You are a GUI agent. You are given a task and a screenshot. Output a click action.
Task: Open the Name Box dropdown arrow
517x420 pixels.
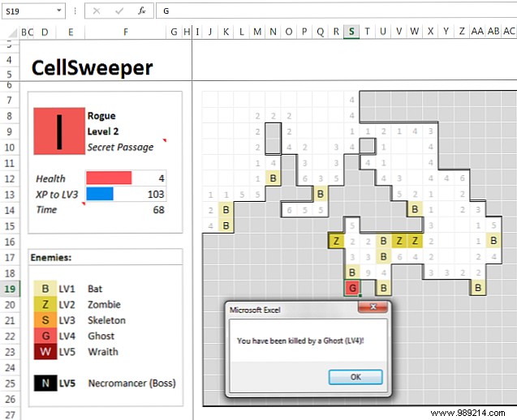(58, 11)
